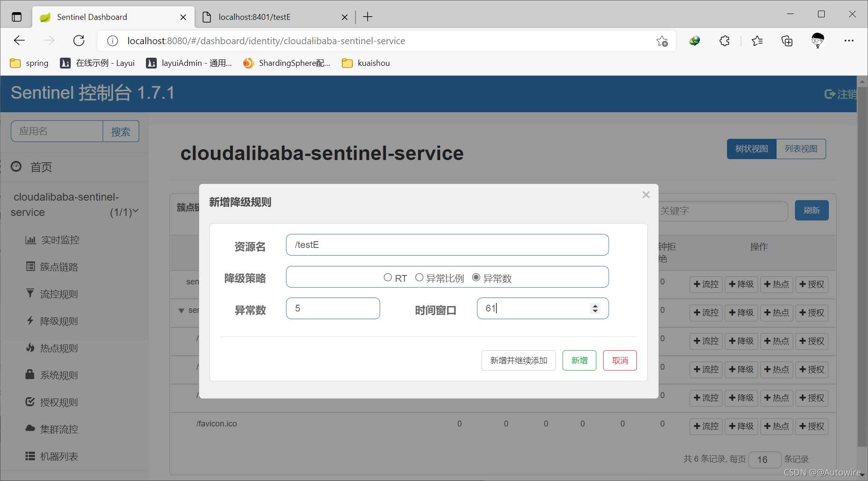This screenshot has height=481, width=868.
Task: Open 流控规则 in the sidebar
Action: [59, 294]
